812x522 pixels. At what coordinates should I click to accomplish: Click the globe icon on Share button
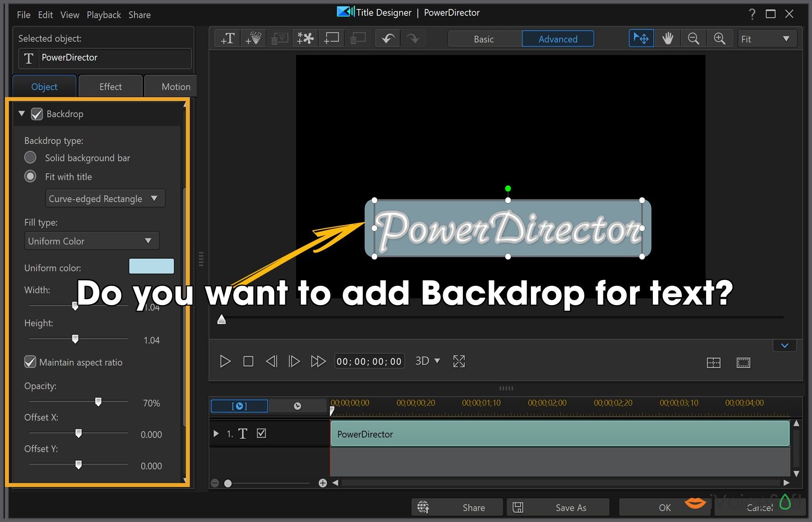[x=423, y=507]
